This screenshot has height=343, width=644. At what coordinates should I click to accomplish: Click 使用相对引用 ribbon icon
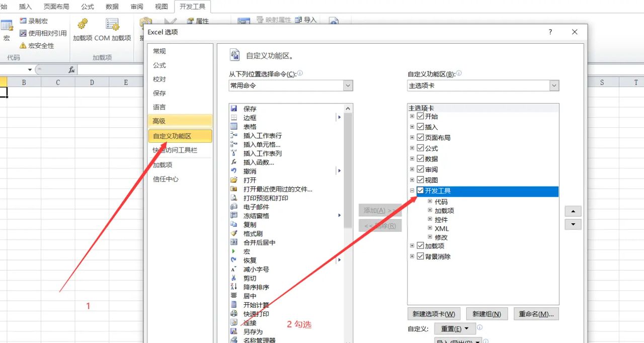coord(23,33)
